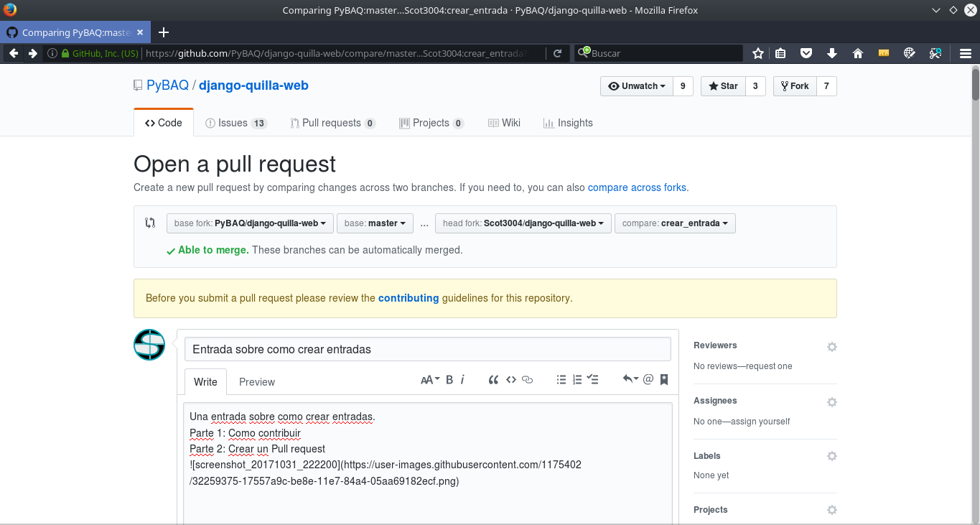Apply italic formatting in the editor
Image resolution: width=980 pixels, height=525 pixels.
pyautogui.click(x=462, y=380)
